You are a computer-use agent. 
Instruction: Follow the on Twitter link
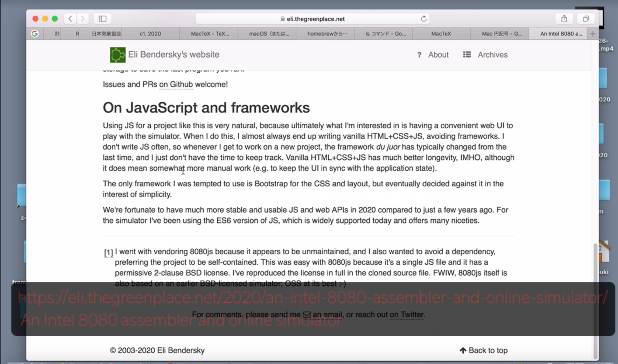tap(407, 314)
